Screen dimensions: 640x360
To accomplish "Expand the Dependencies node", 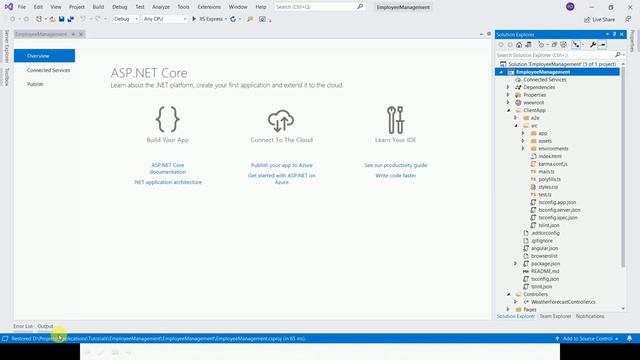I will coord(508,87).
